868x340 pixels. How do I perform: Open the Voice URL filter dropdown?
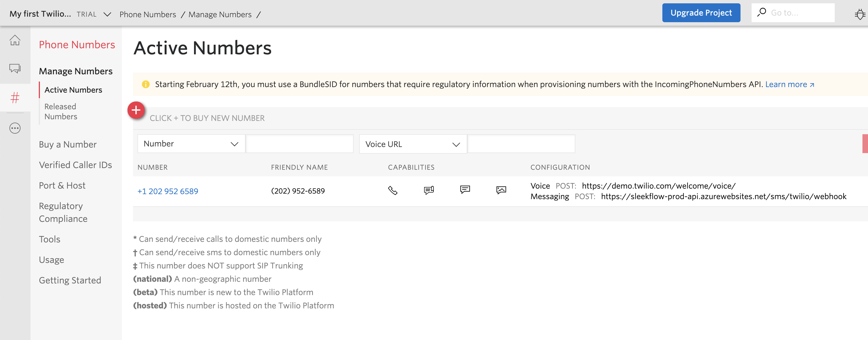[413, 144]
